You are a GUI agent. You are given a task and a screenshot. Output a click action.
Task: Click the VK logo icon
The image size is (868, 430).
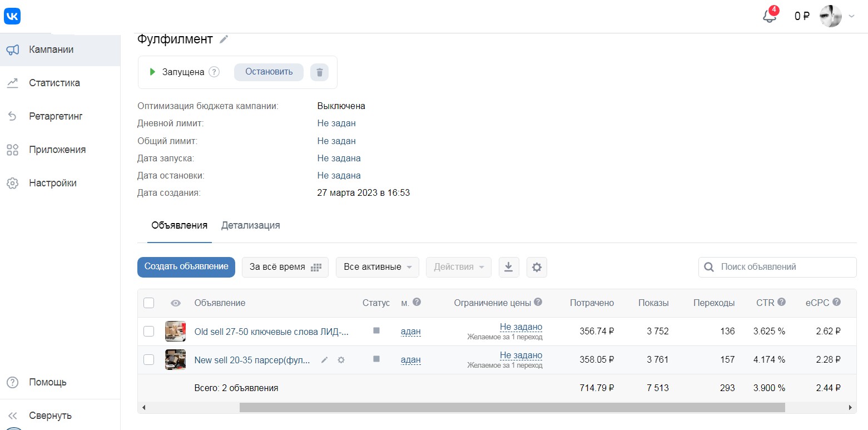click(x=12, y=17)
